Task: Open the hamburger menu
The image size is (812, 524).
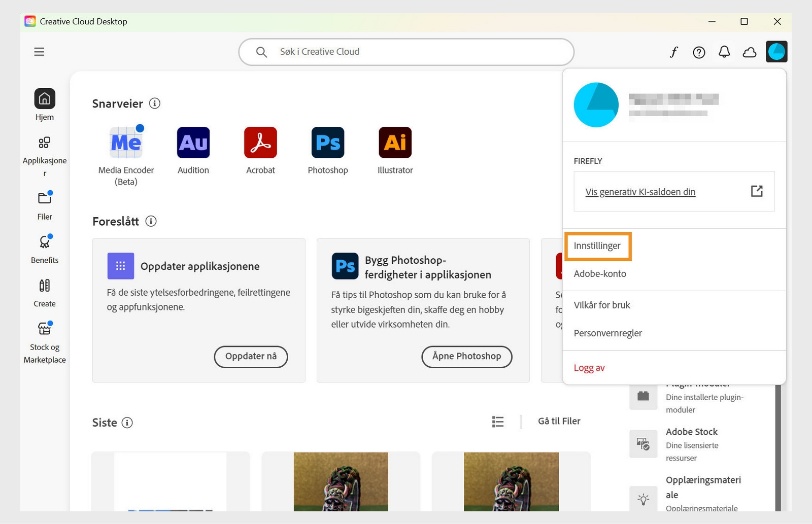Action: pyautogui.click(x=39, y=52)
